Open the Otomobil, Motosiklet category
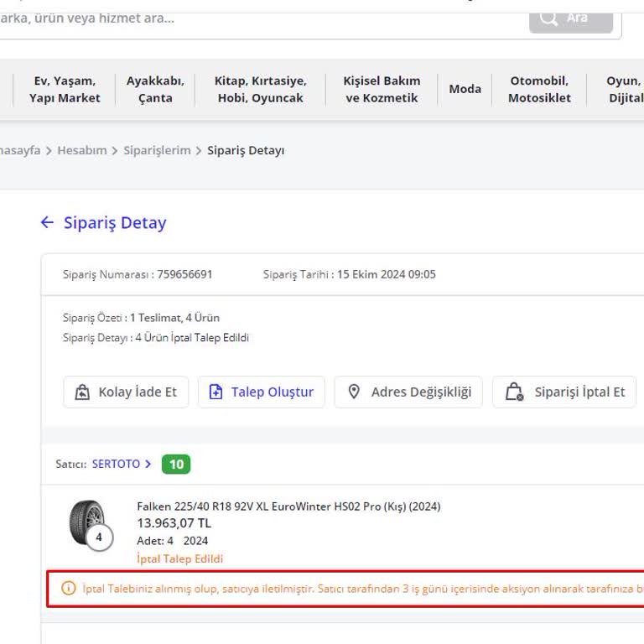Screen dimensions: 644x644 539,90
